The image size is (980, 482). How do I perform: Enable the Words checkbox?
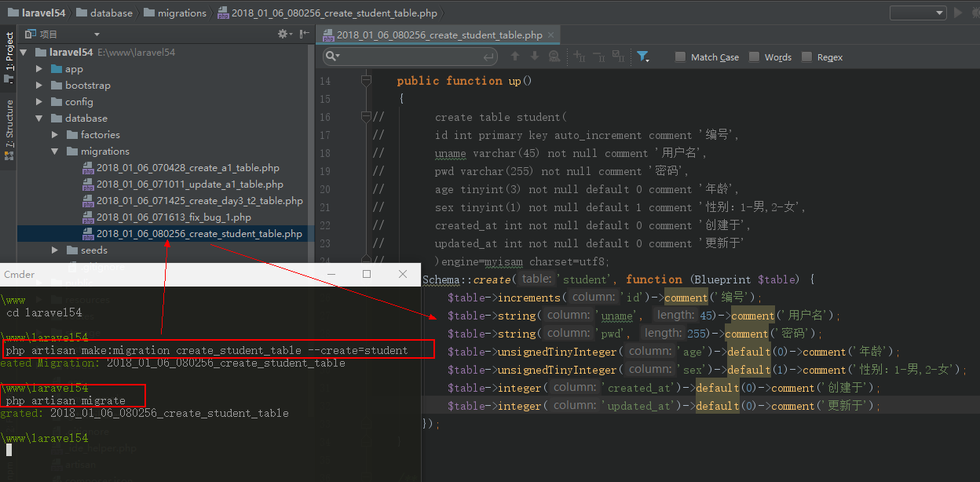coord(755,57)
